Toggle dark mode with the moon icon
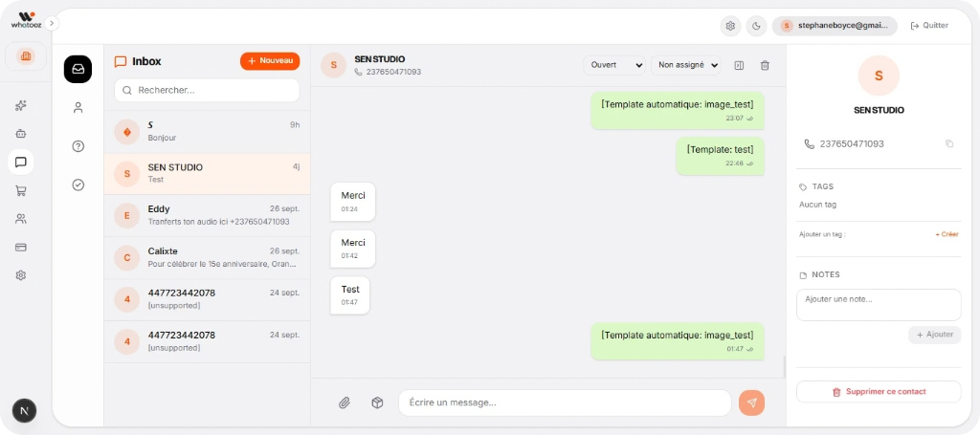The width and height of the screenshot is (980, 435). tap(756, 26)
